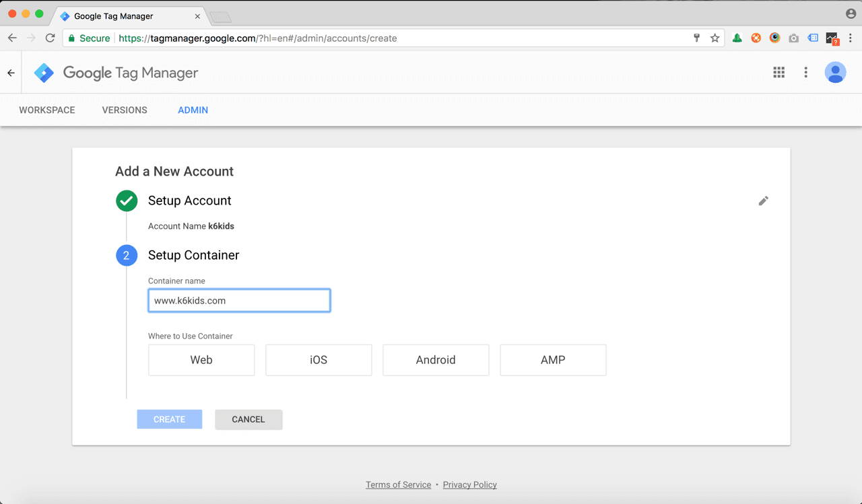Select the ADMIN tab

193,110
